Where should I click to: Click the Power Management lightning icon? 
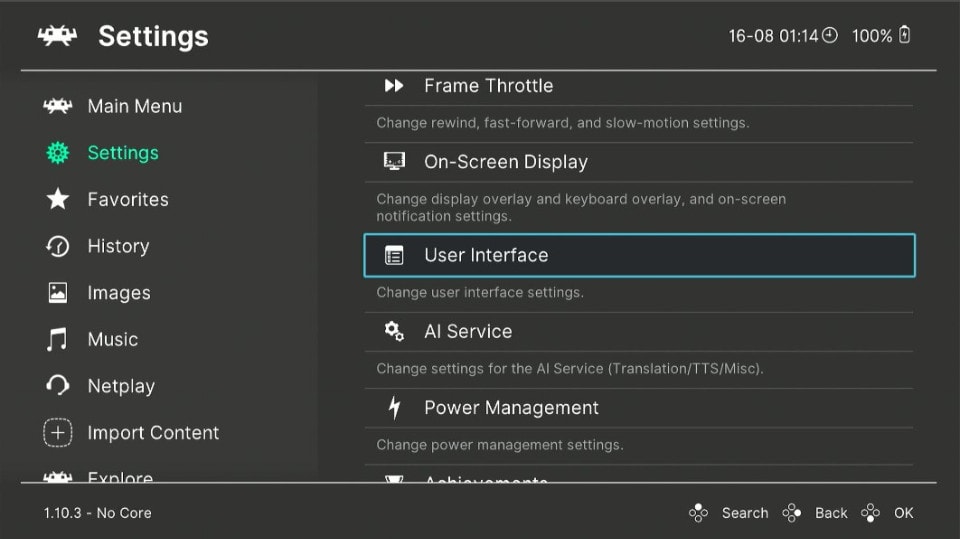point(394,407)
